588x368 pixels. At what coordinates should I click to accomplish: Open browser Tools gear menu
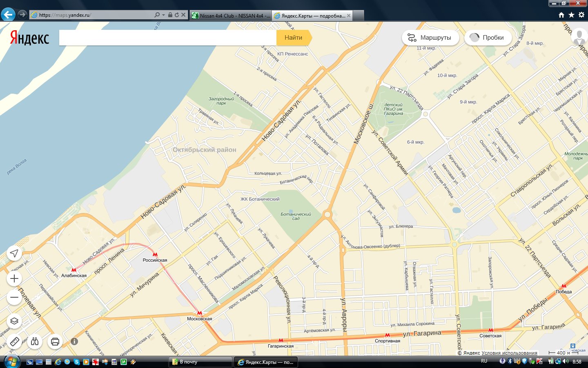[x=581, y=15]
